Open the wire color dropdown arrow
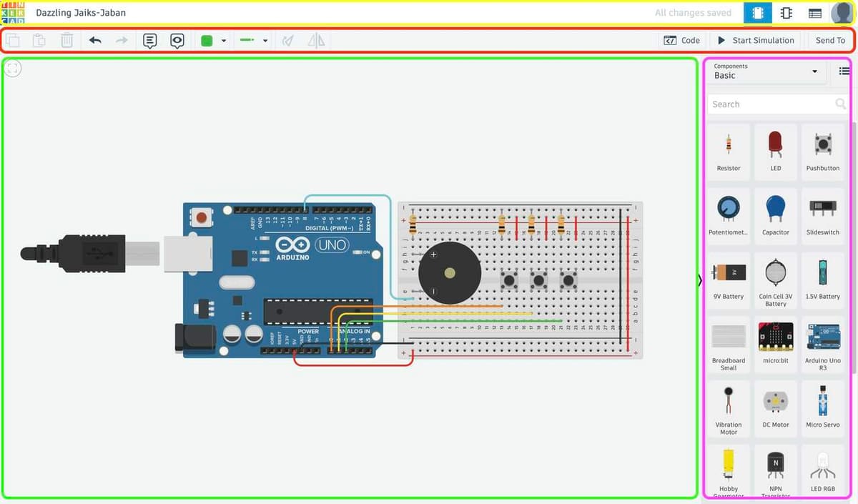The height and width of the screenshot is (504, 858). point(224,40)
